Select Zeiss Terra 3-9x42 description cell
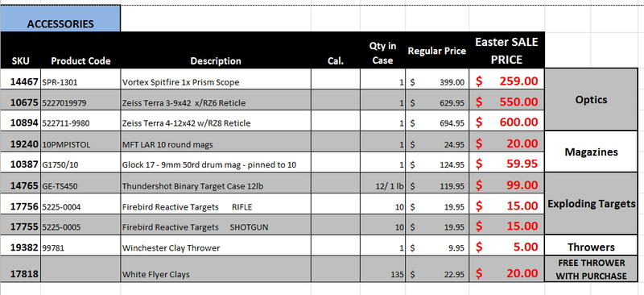Screen dimensions: 644x295 tap(216, 101)
